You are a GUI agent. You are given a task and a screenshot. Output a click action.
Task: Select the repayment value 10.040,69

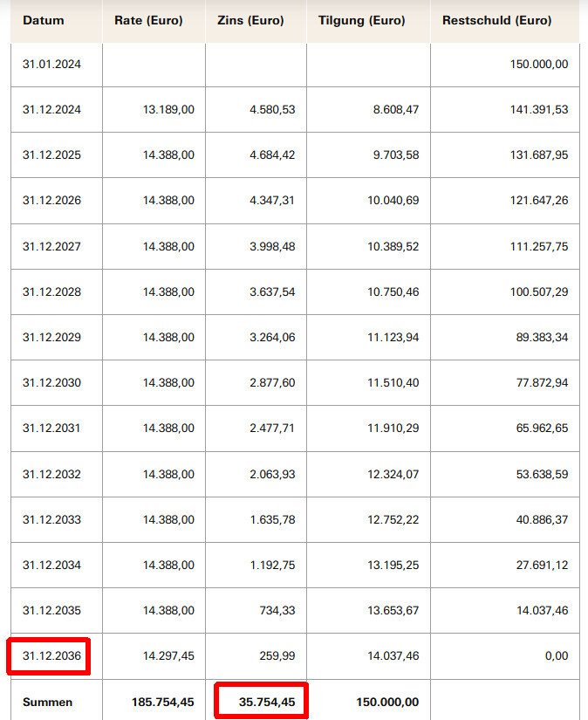[393, 201]
